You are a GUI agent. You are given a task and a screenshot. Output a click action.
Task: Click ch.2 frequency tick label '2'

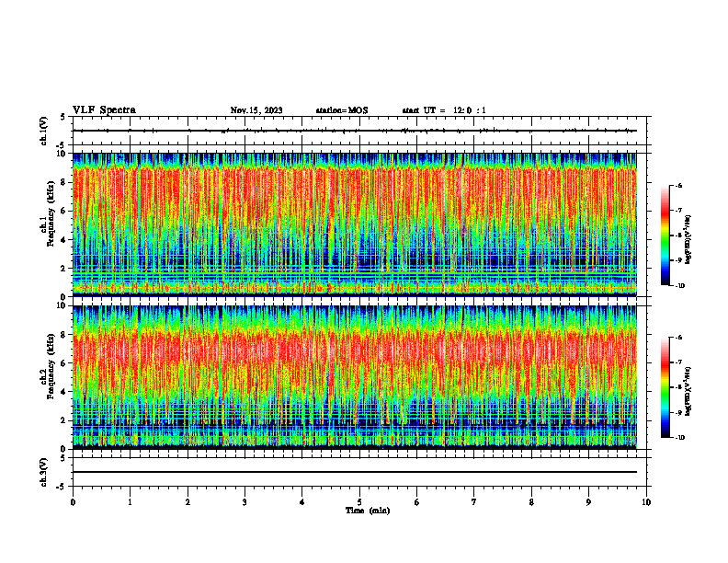pyautogui.click(x=64, y=420)
